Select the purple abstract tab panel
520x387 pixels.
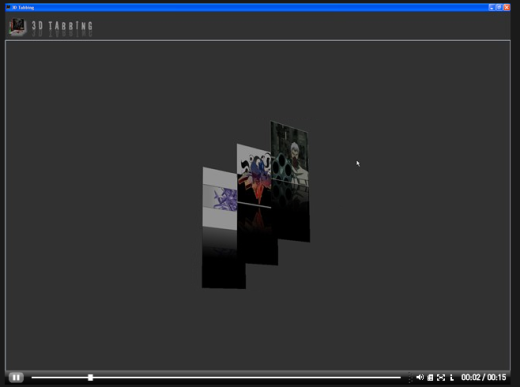220,198
